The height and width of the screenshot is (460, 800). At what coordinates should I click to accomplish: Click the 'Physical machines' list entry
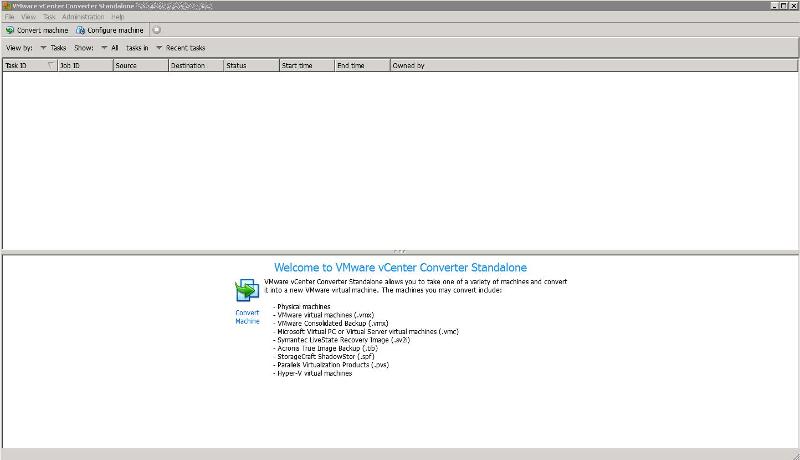pyautogui.click(x=304, y=306)
